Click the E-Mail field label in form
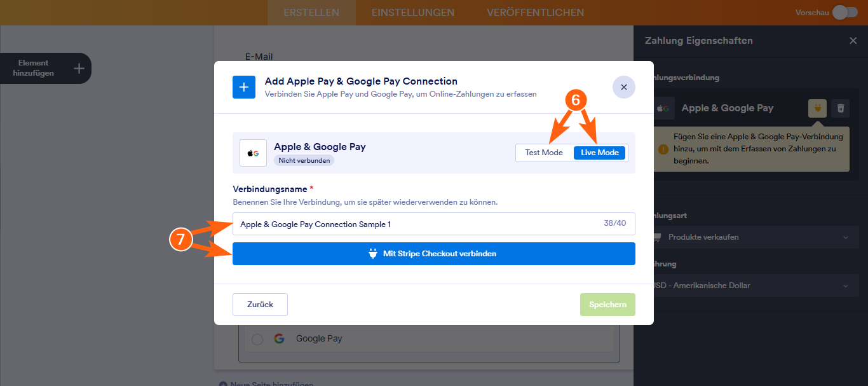 (x=259, y=57)
